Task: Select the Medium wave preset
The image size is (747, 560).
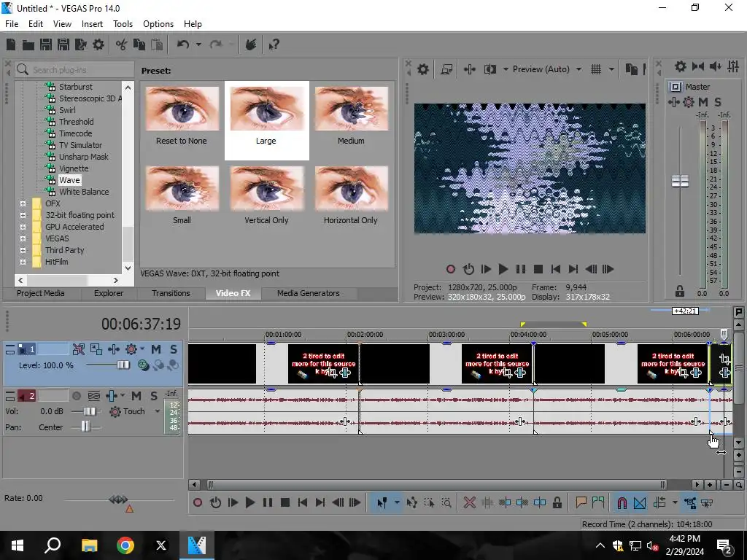Action: coord(351,115)
